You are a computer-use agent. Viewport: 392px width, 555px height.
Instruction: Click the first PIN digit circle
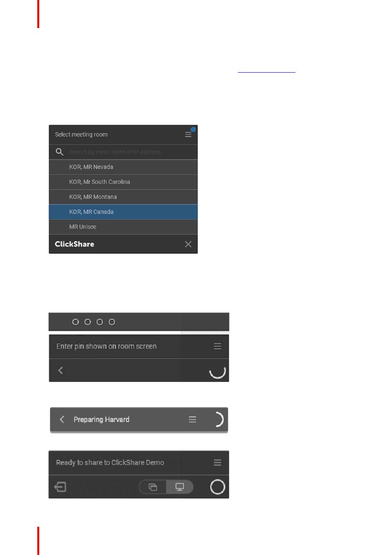click(76, 322)
